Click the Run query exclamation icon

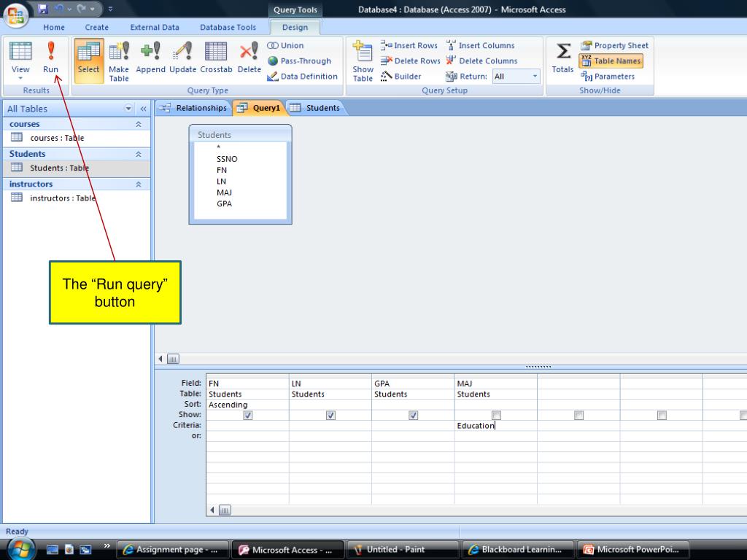pos(50,51)
